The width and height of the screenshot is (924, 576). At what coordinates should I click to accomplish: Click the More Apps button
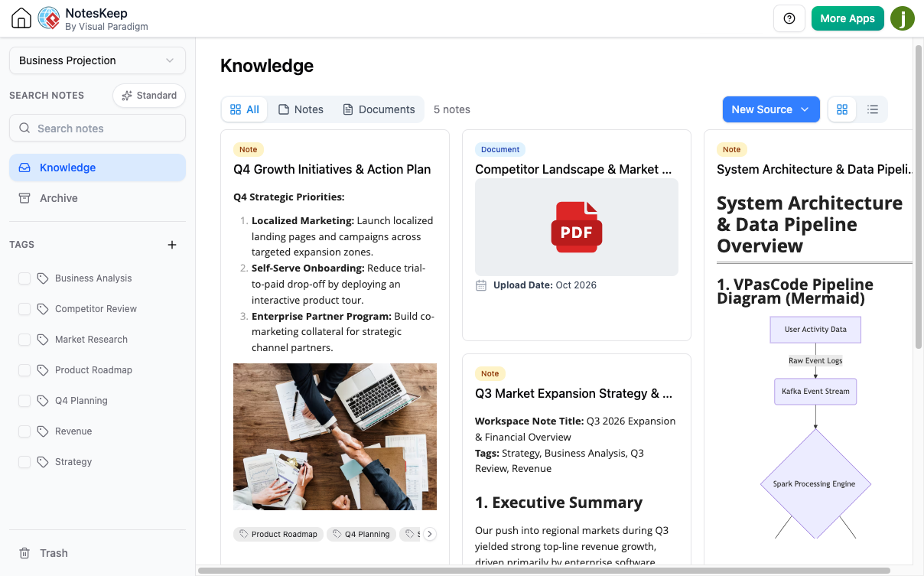(848, 18)
